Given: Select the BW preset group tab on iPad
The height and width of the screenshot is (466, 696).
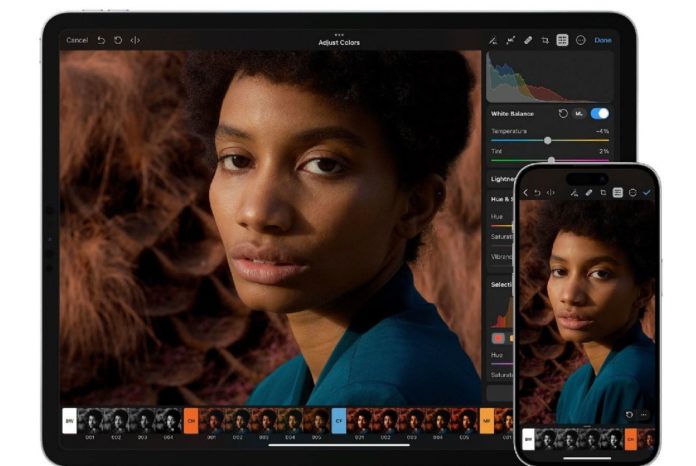Looking at the screenshot, I should 70,421.
